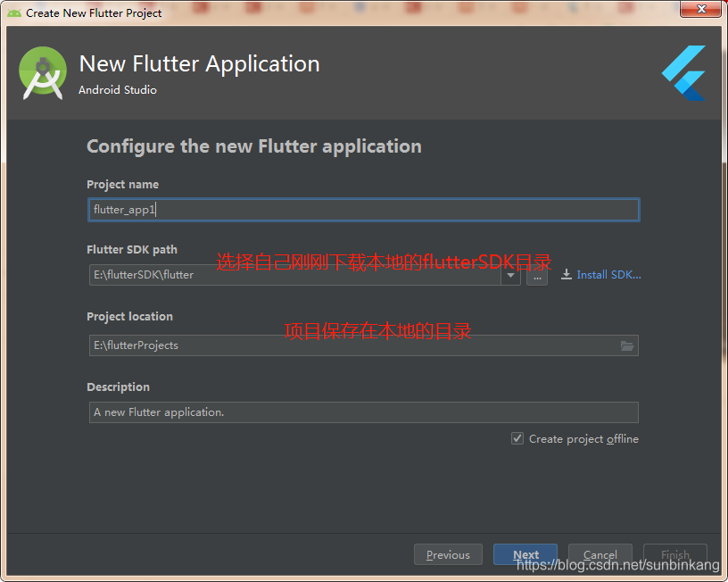Click the Project name input field
This screenshot has width=728, height=582.
click(363, 210)
